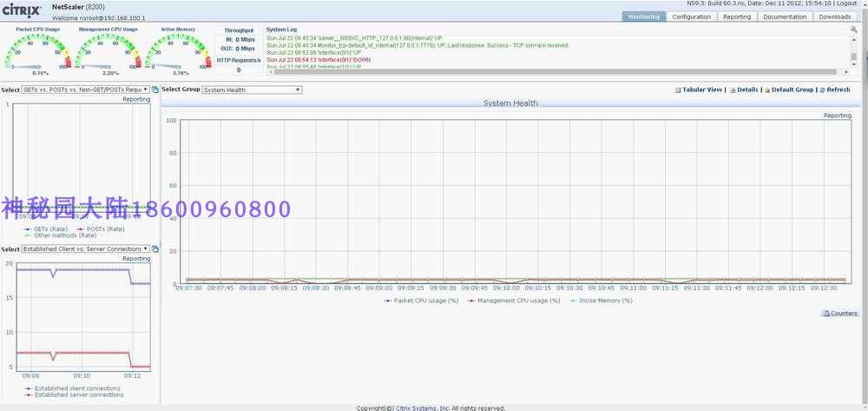
Task: Click the Other methods (Rate) legend entry
Action: click(61, 235)
